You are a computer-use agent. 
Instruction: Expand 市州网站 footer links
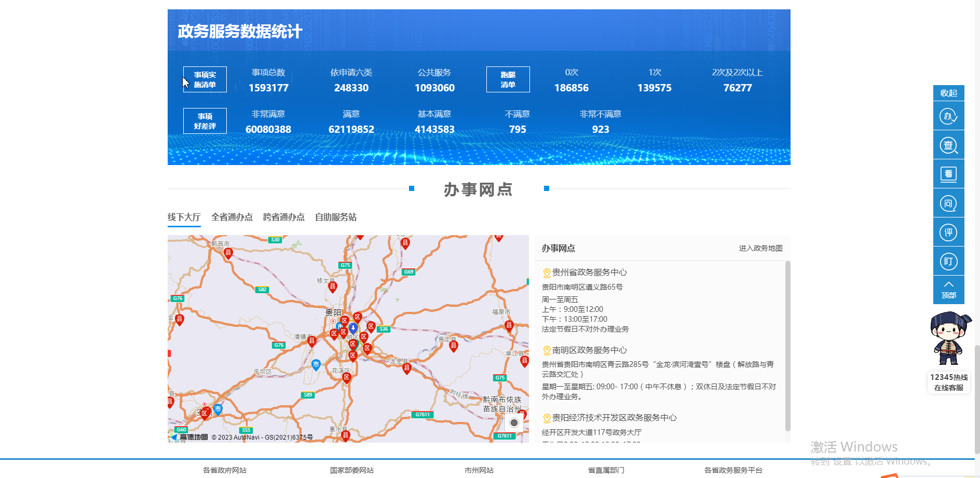(479, 470)
